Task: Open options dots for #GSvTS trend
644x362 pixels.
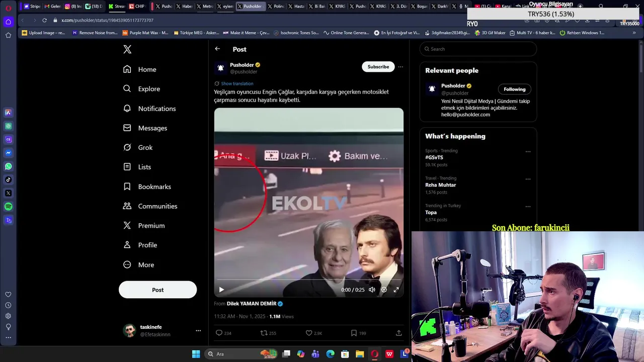Action: tap(528, 151)
